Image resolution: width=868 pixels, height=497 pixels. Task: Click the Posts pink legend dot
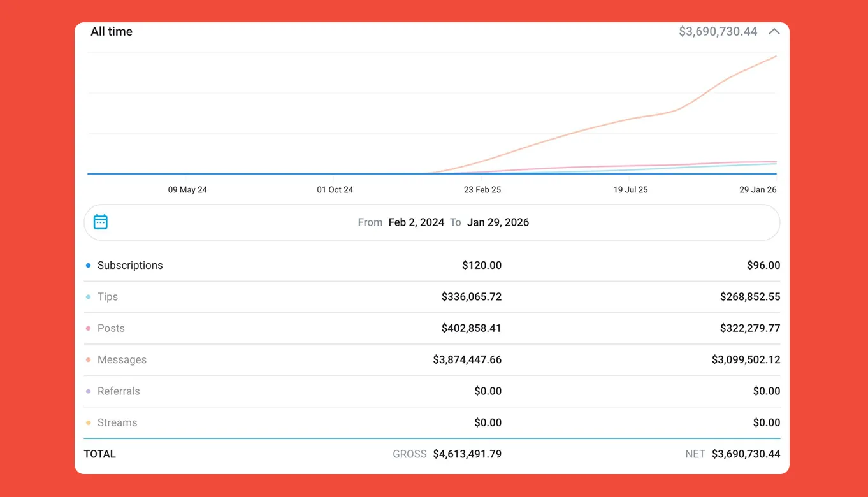point(89,328)
